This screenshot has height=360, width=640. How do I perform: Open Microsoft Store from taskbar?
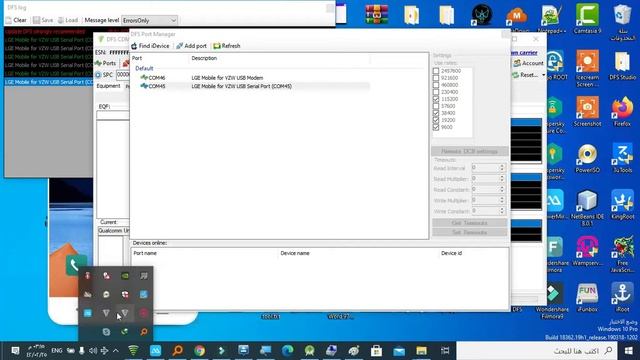[376, 351]
